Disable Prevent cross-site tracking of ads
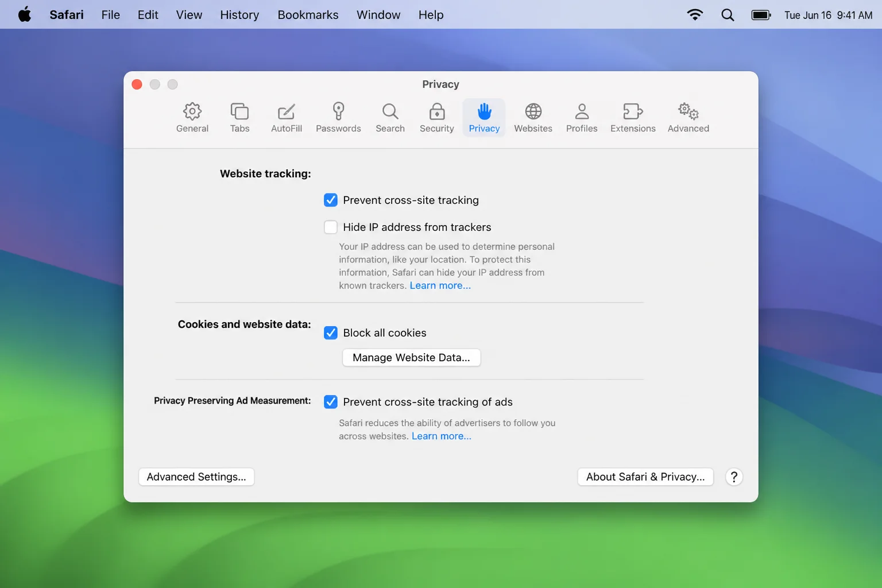882x588 pixels. (x=331, y=401)
